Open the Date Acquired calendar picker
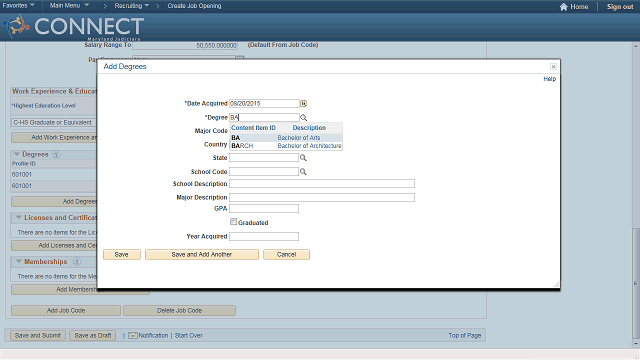 (x=303, y=104)
